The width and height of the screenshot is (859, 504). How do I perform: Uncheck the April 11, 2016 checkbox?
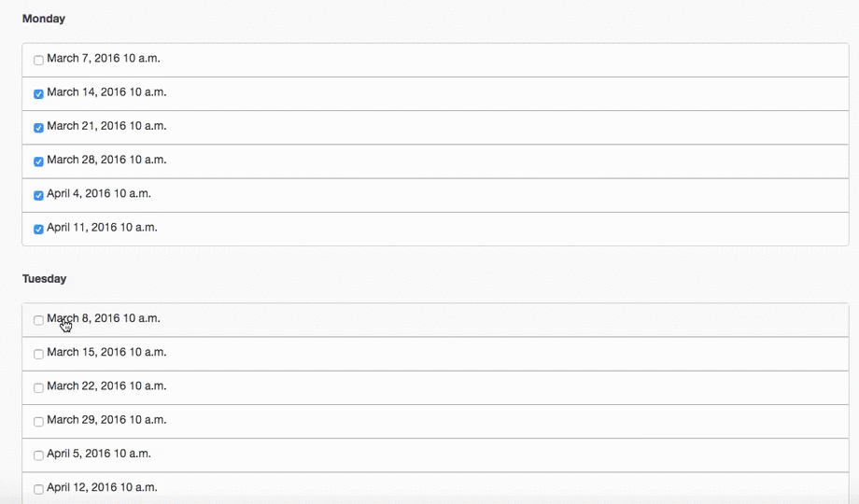[x=38, y=229]
